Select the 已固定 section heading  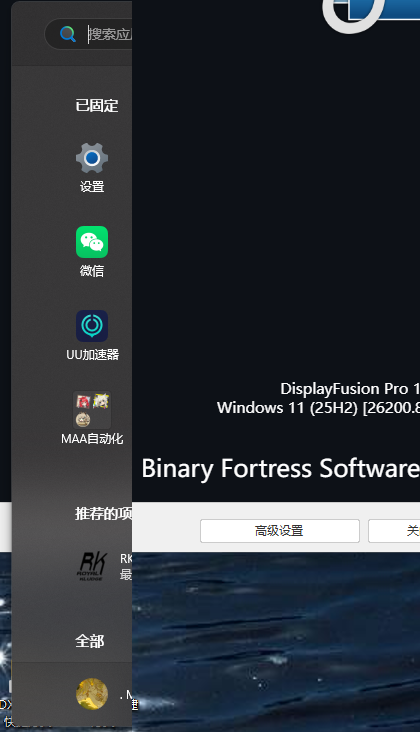(97, 106)
